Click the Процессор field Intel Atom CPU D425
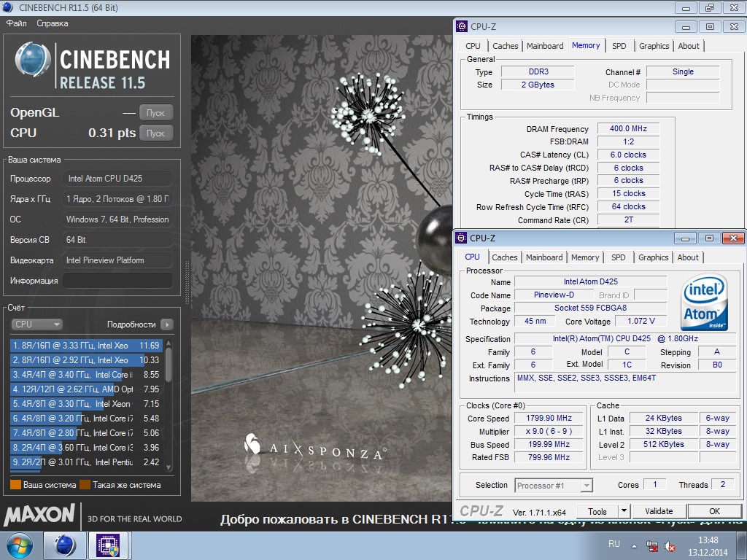The width and height of the screenshot is (747, 560). click(117, 179)
